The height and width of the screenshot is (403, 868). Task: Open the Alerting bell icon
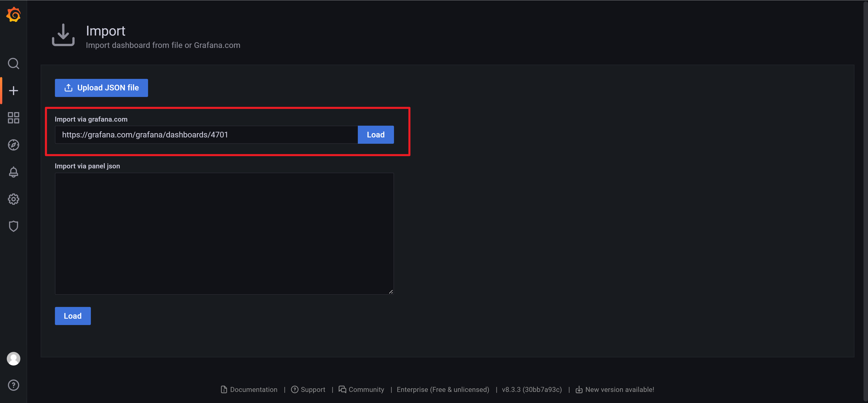click(x=14, y=172)
